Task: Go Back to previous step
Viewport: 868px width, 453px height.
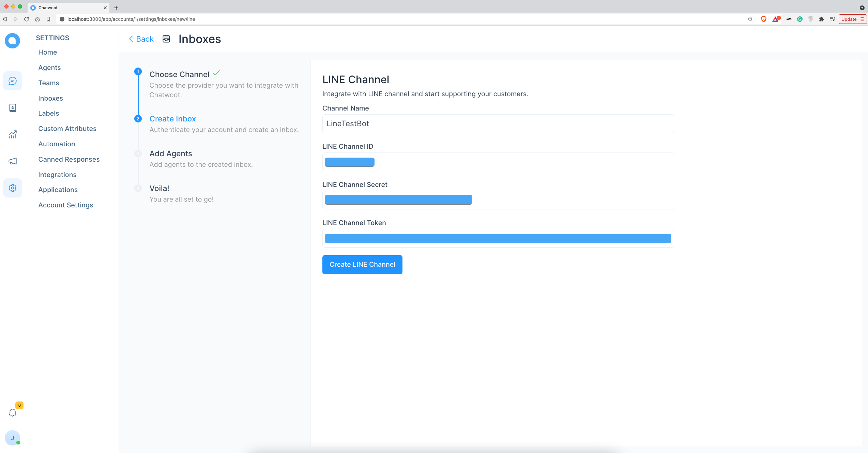Action: click(x=141, y=39)
